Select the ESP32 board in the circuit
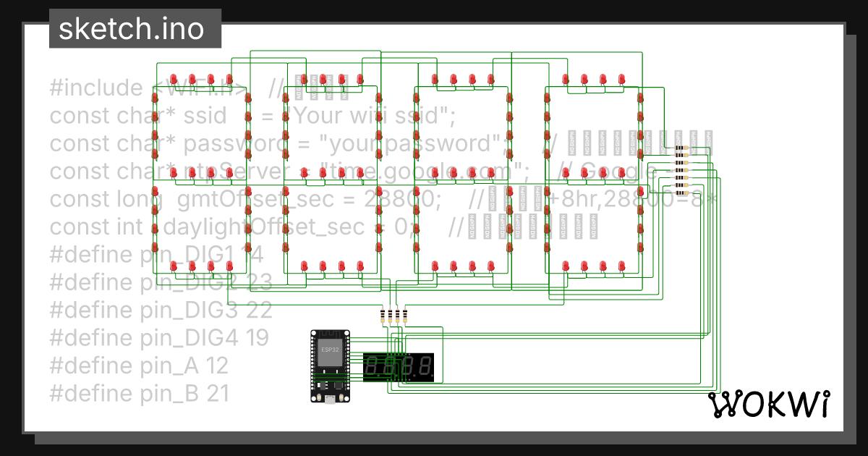Viewport: 868px width, 456px height. (331, 366)
